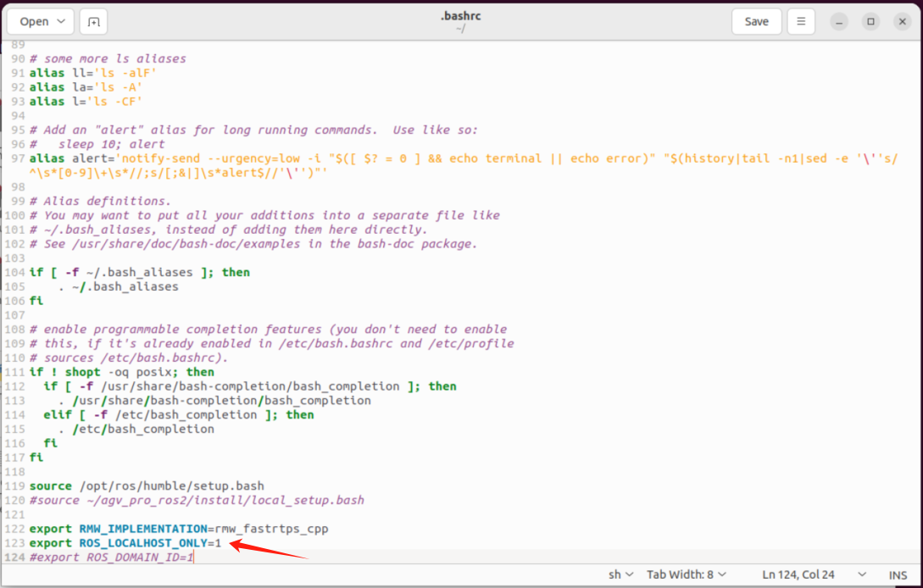Click the commented ROS_DOMAIN_ID line
Viewport: 923px width, 588px height.
[x=111, y=557]
